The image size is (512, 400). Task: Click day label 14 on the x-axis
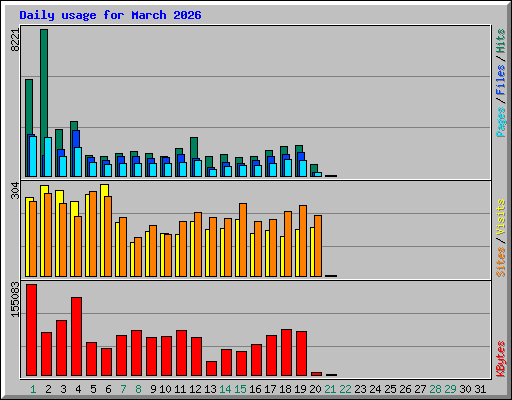[x=225, y=389]
